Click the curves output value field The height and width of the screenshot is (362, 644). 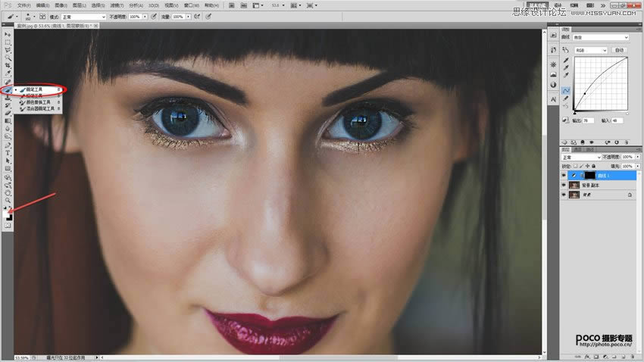coord(587,120)
